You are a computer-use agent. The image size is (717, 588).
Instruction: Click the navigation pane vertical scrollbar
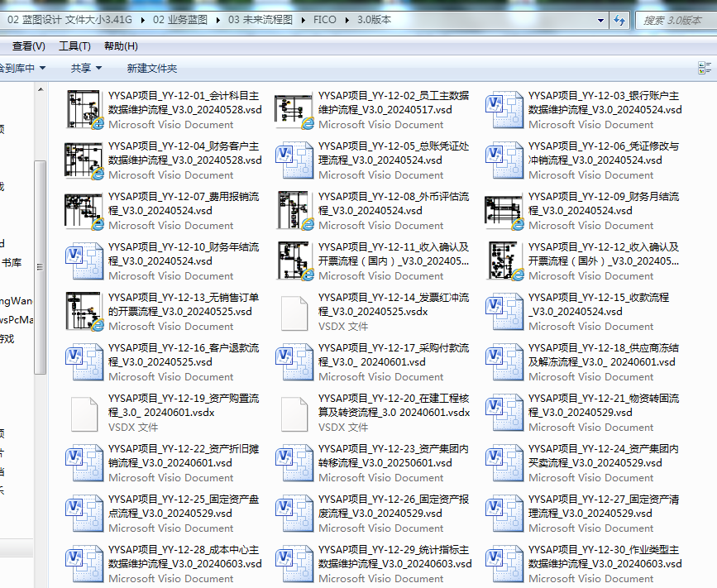[x=39, y=265]
